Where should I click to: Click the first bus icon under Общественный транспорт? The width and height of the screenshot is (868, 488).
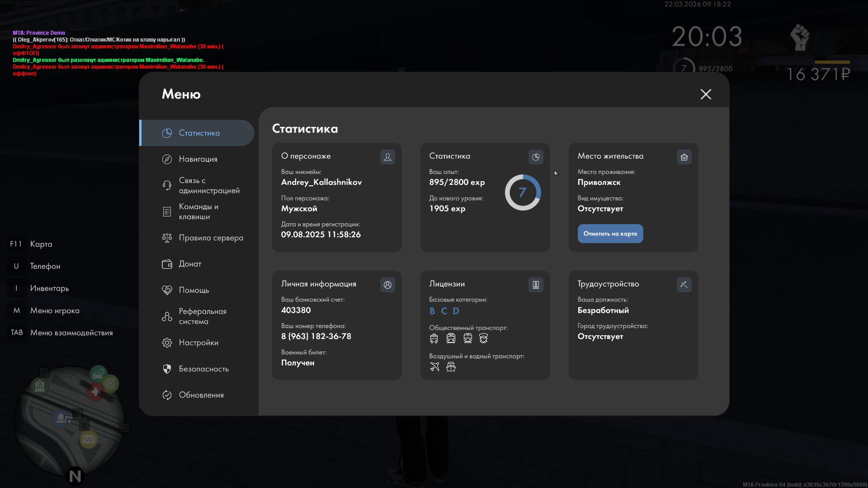[434, 338]
